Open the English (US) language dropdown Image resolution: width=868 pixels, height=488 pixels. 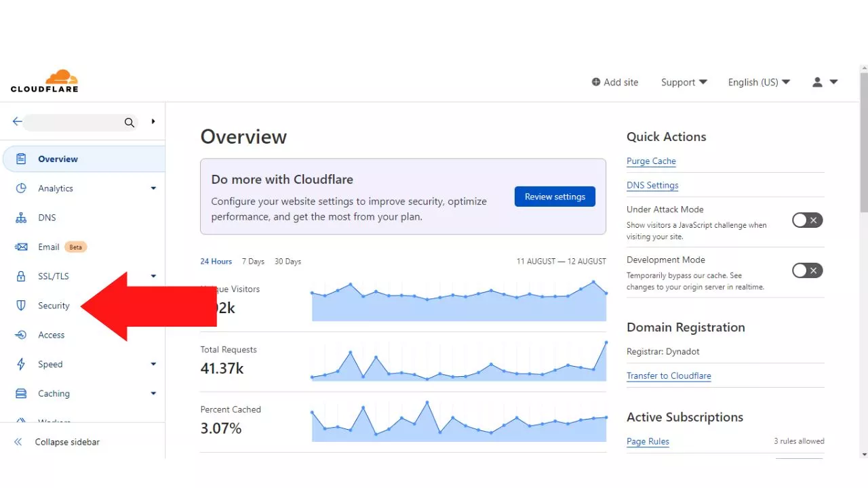pos(759,82)
